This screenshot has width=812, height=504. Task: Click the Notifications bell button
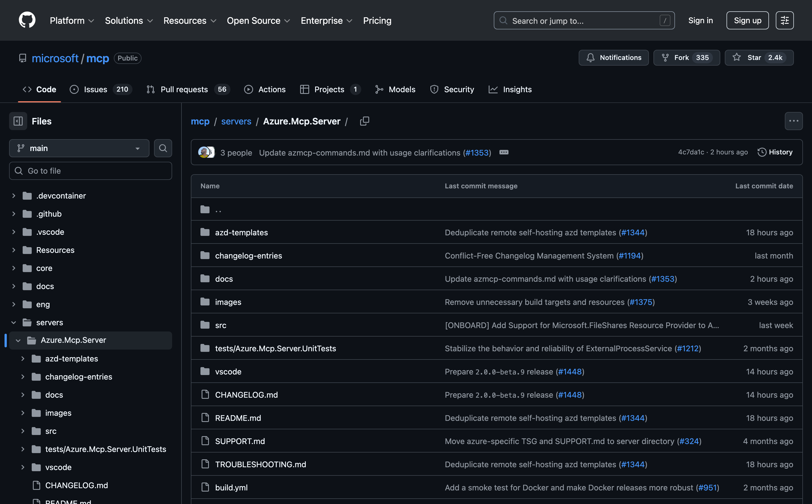(614, 58)
